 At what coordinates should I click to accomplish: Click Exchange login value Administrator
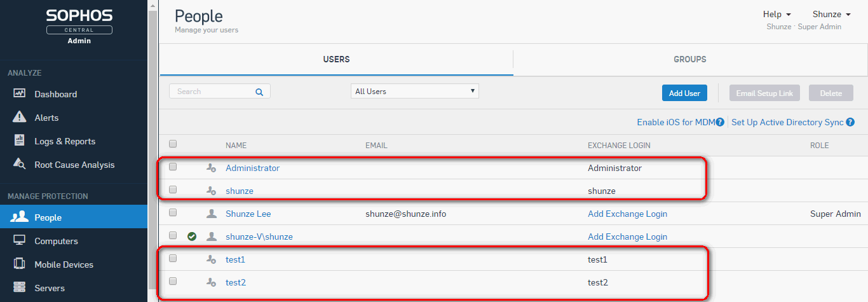pos(614,168)
